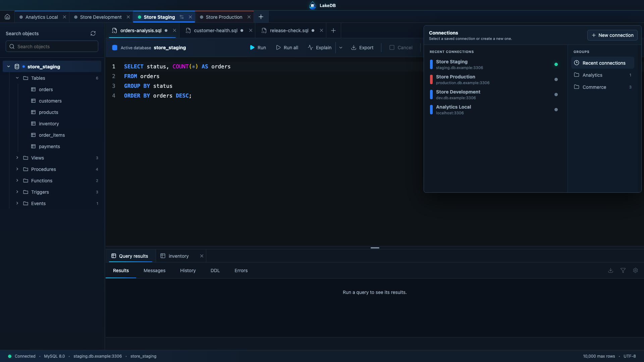Screen dimensions: 644x362
Task: Close the release-check.sql tab
Action: click(x=321, y=31)
